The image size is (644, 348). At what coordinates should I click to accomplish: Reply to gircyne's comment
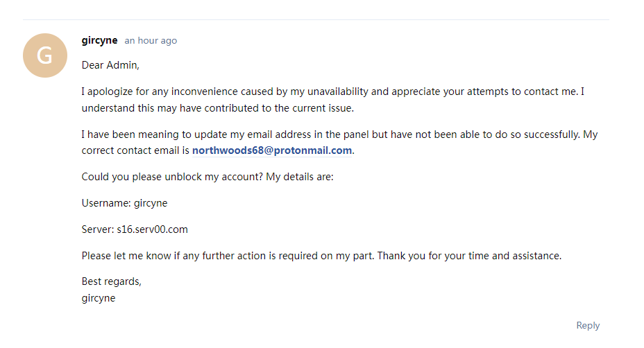pyautogui.click(x=588, y=325)
